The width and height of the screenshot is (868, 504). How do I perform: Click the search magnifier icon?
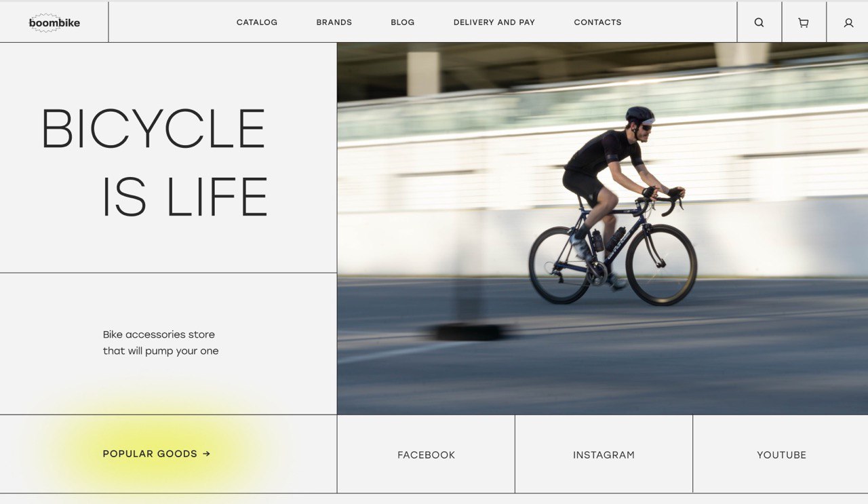tap(759, 22)
